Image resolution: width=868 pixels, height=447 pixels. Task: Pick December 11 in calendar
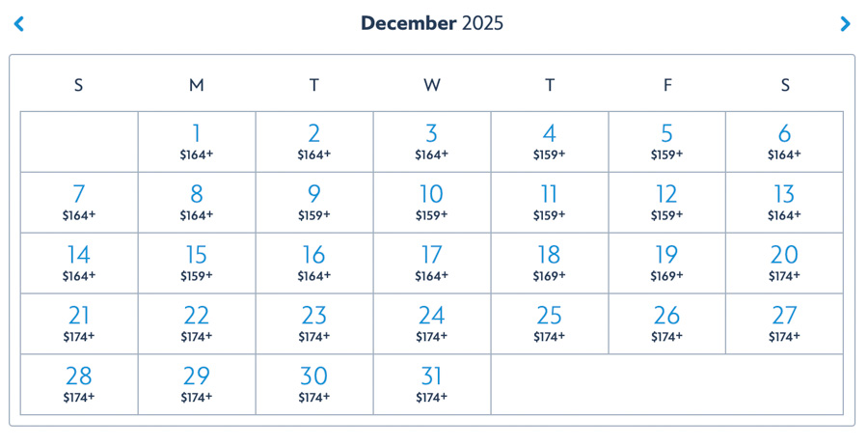coord(550,202)
